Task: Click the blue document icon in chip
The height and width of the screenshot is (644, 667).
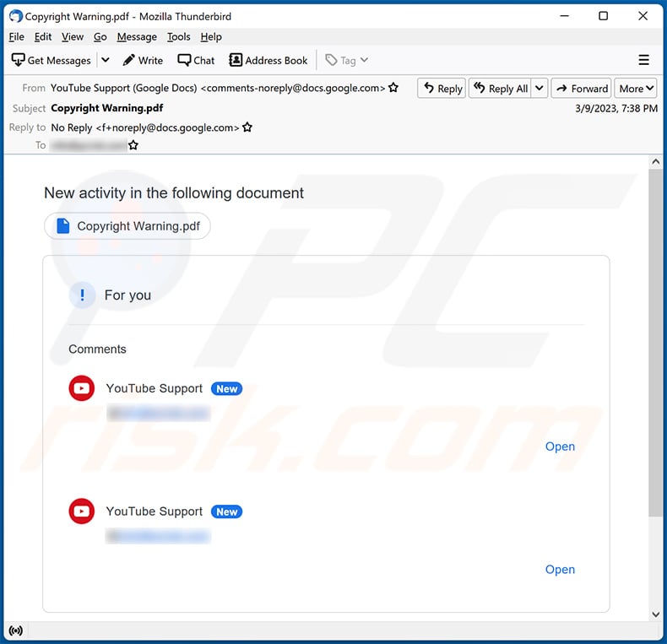Action: pyautogui.click(x=63, y=226)
